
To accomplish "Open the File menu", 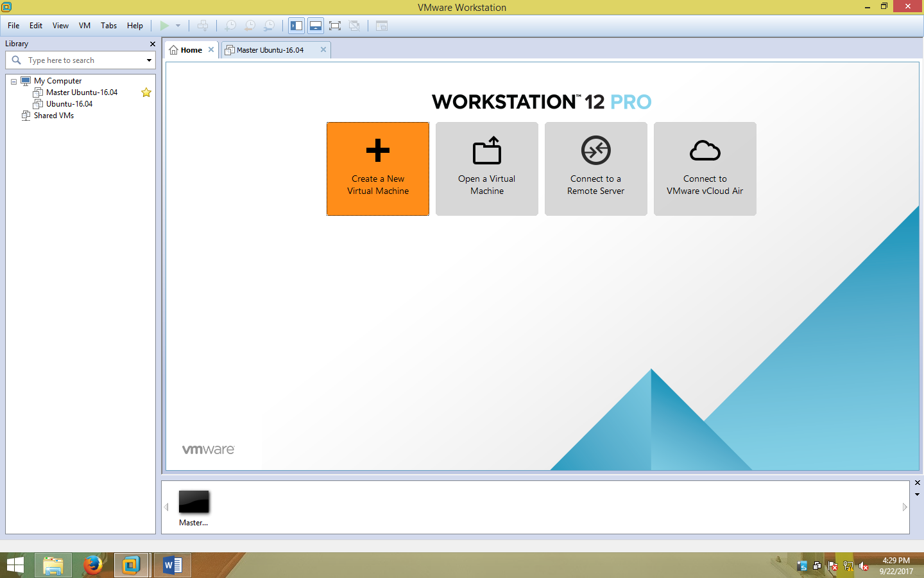I will pyautogui.click(x=13, y=26).
